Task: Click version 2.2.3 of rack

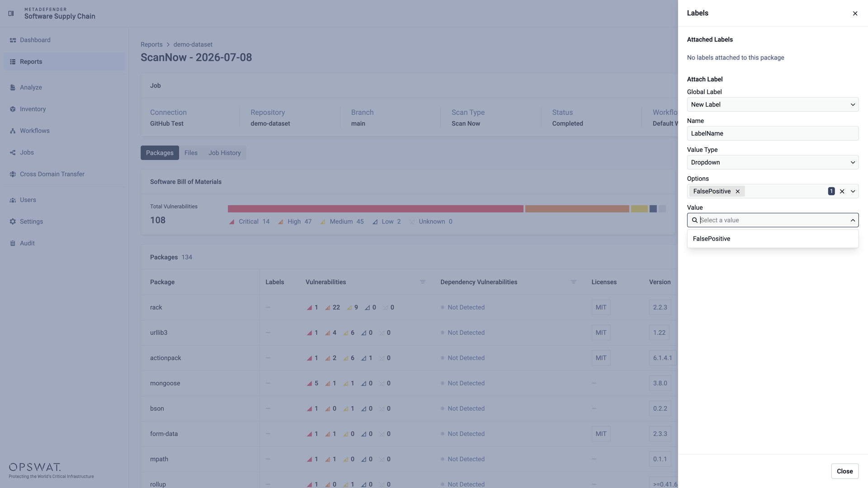Action: [x=660, y=308]
